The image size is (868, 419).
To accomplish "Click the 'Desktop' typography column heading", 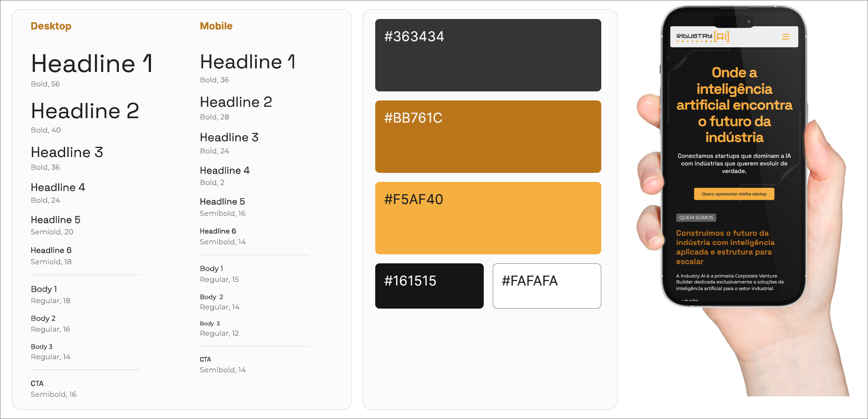I will (51, 26).
